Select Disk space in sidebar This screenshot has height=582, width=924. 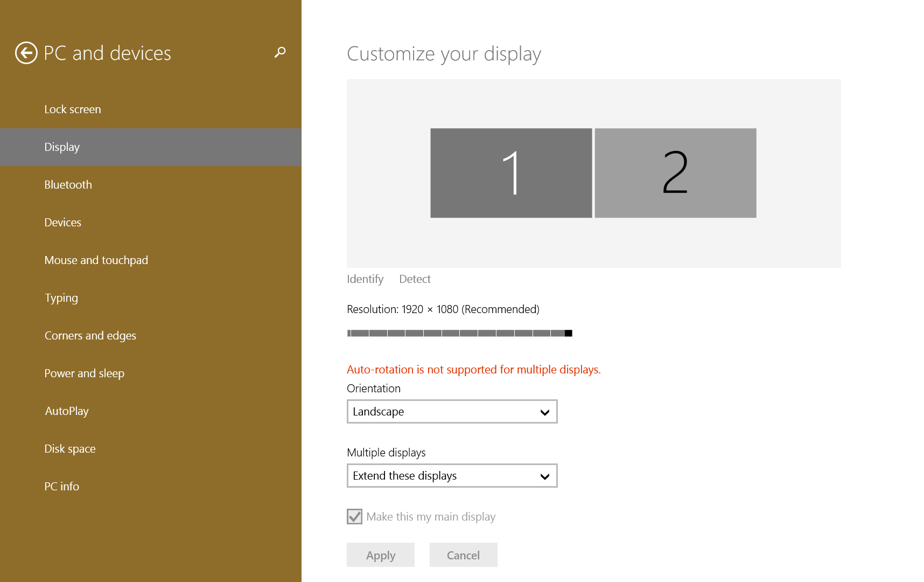point(70,449)
